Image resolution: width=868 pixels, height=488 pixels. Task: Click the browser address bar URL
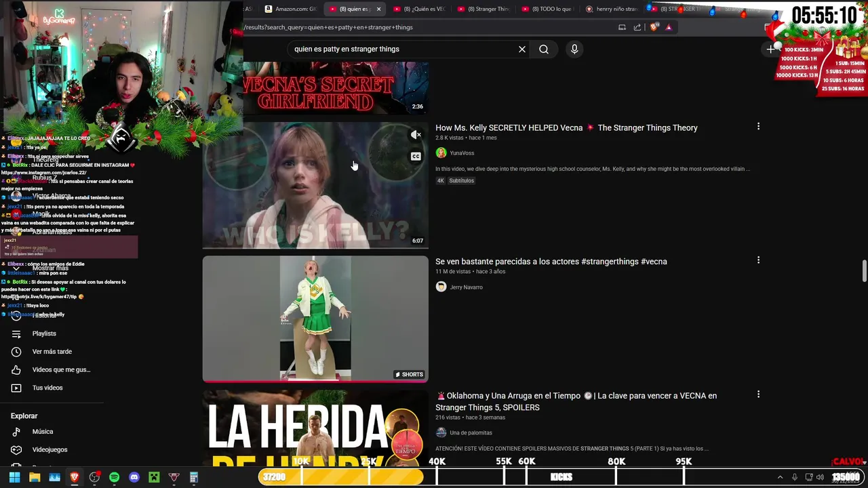(329, 27)
